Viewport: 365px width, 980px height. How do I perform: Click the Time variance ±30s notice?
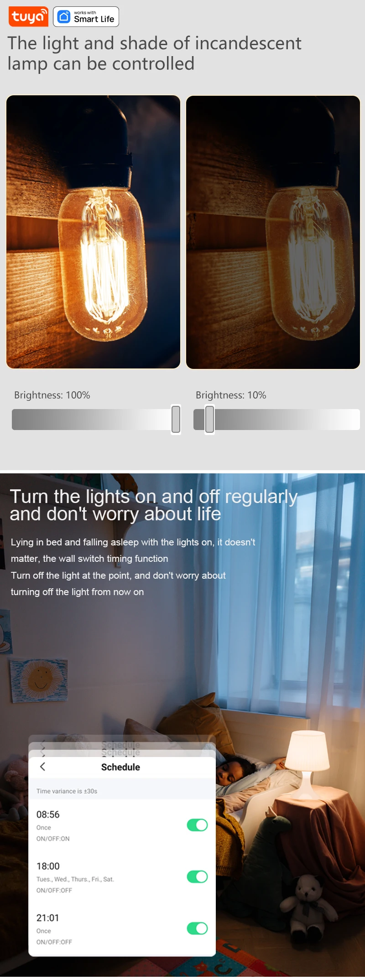67,791
